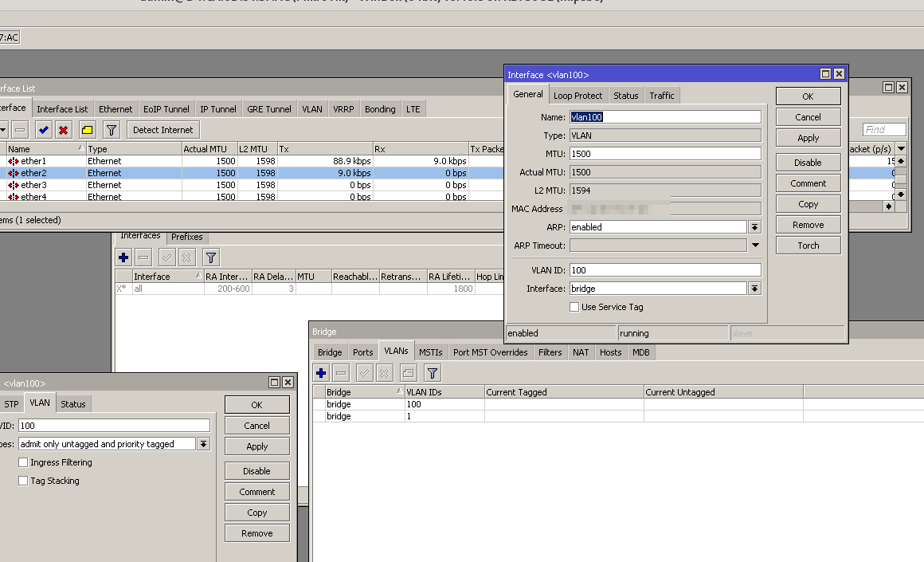Click the red X disable icon in Interface List
The height and width of the screenshot is (562, 924).
[64, 130]
